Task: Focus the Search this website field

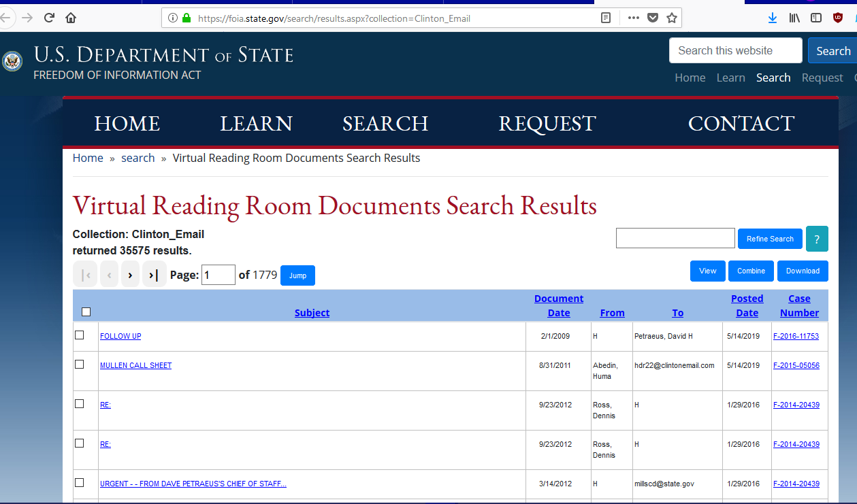Action: point(736,51)
